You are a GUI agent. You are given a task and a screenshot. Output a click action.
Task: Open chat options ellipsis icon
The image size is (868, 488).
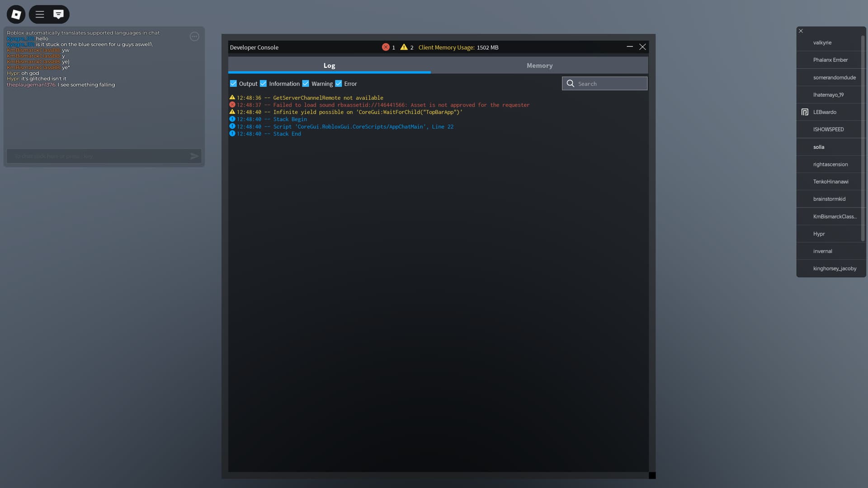pyautogui.click(x=194, y=37)
